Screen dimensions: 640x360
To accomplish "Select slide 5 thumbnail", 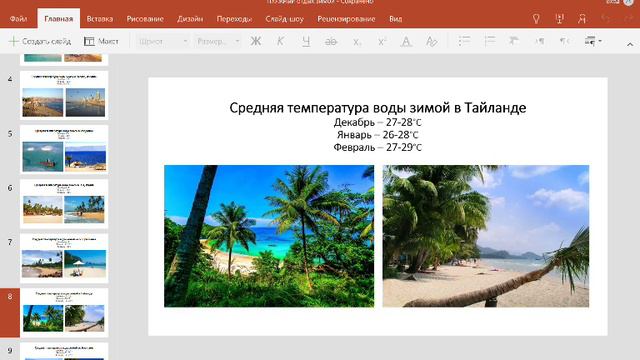I will 64,149.
